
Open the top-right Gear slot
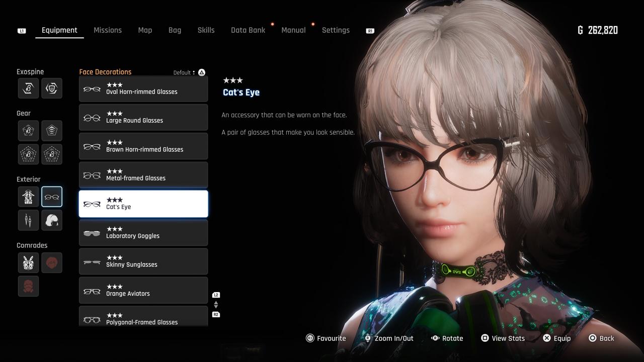[52, 131]
